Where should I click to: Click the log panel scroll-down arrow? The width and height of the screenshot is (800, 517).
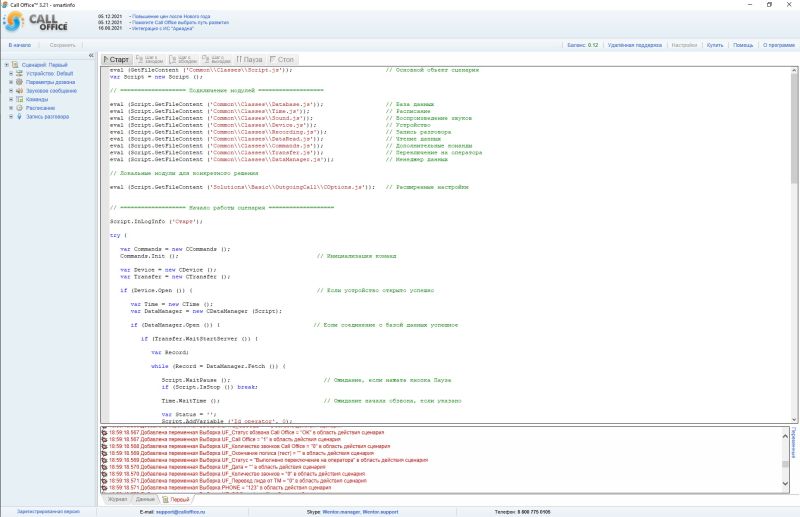point(785,483)
